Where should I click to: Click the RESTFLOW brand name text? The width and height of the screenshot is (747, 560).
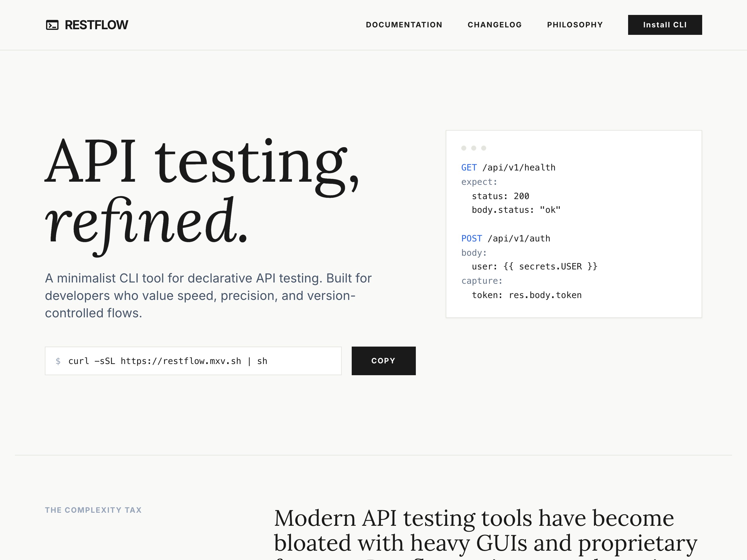click(96, 25)
